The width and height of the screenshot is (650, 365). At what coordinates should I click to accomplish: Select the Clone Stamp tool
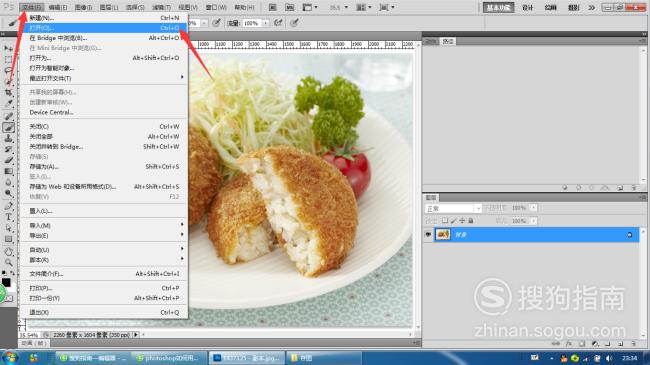(8, 139)
